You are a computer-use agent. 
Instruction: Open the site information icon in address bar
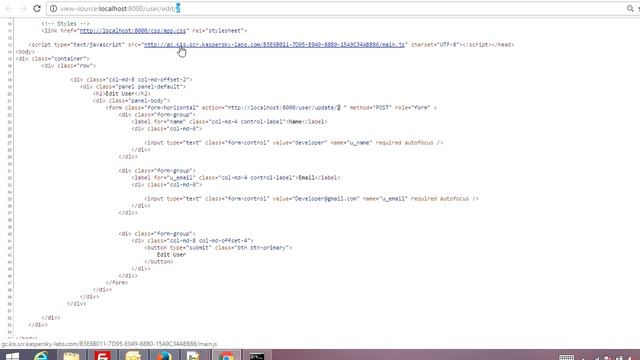[53, 8]
